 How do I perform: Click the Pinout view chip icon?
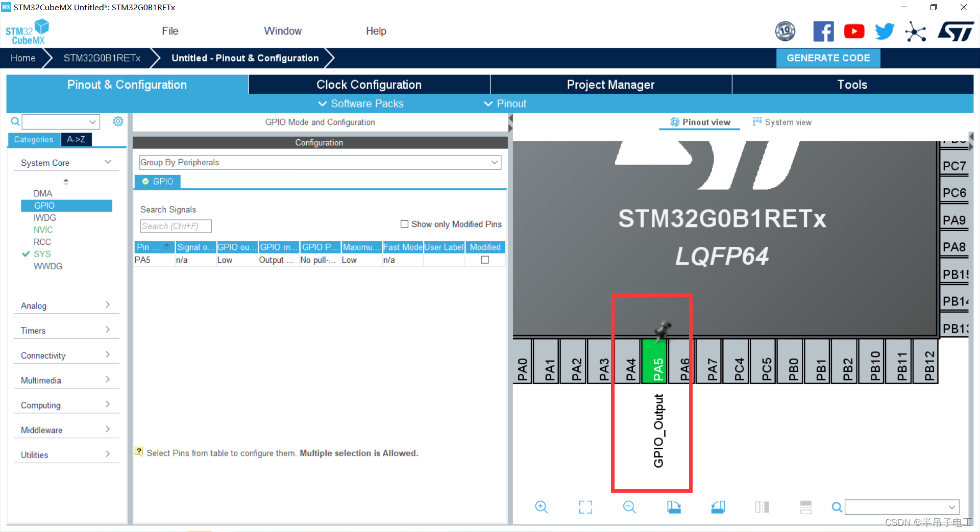click(x=675, y=122)
